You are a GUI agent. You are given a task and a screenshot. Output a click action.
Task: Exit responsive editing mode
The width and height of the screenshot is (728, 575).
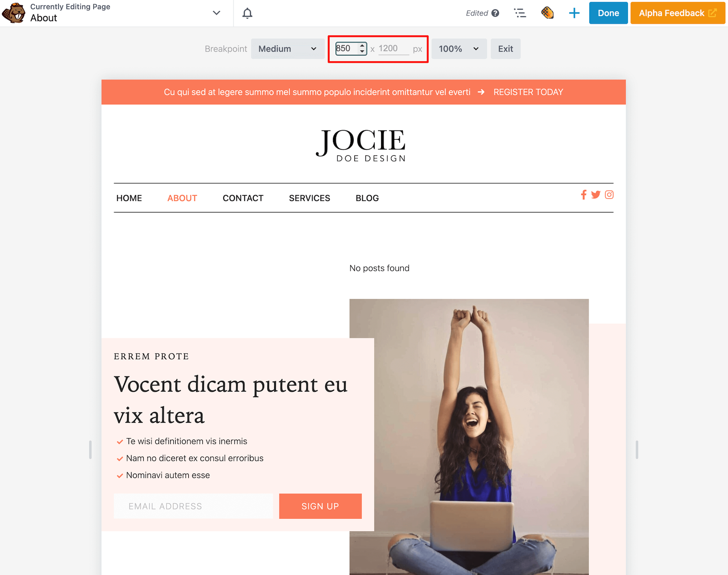pyautogui.click(x=505, y=49)
